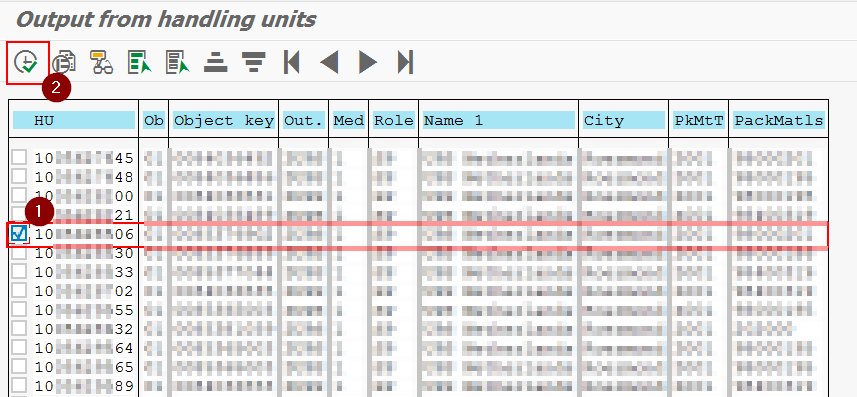Jump to the last page of the list

406,62
